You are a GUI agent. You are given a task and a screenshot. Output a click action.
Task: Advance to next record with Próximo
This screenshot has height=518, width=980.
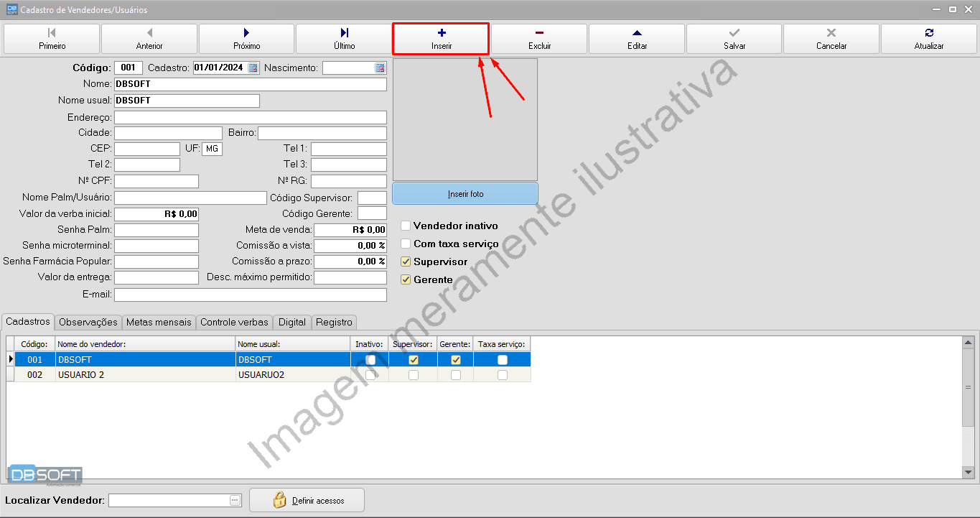tap(246, 39)
